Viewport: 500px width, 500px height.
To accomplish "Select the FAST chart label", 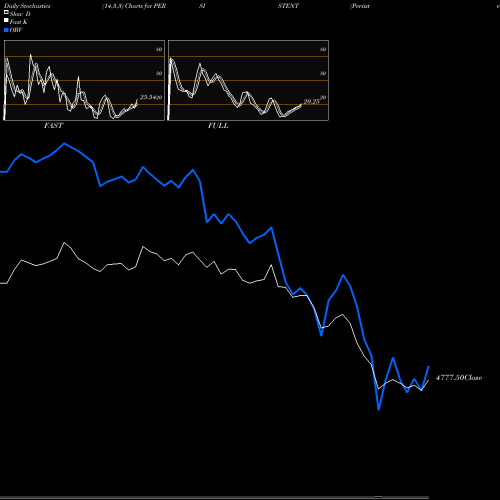I will pyautogui.click(x=53, y=126).
